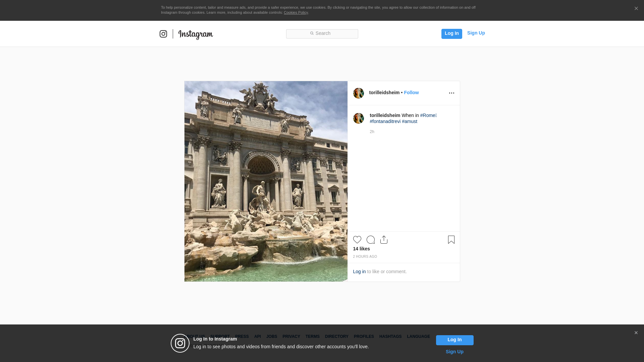Open torilleidsheim profile avatar in header

click(x=358, y=93)
